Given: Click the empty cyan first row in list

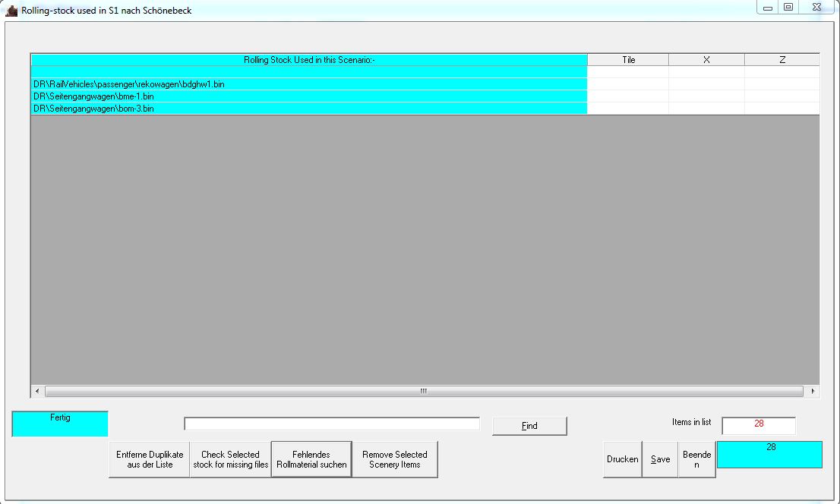Looking at the screenshot, I should [x=309, y=72].
